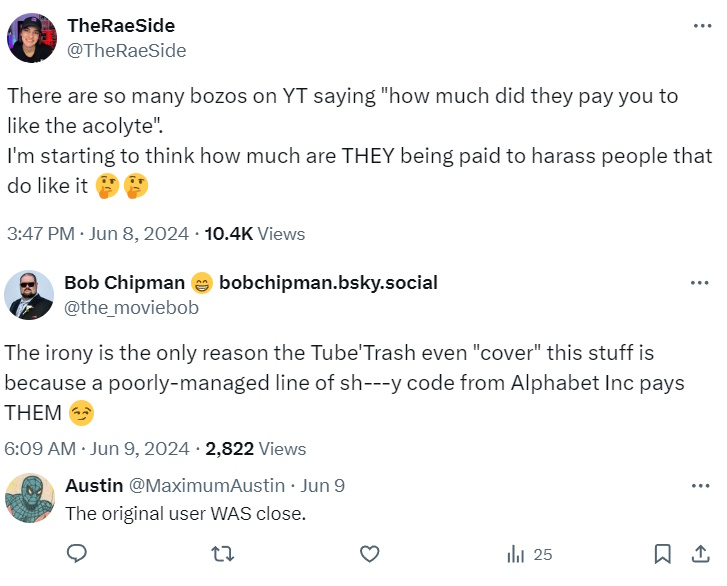727x586 pixels.
Task: Open more options on TheRaeSide's tweet
Action: point(701,26)
